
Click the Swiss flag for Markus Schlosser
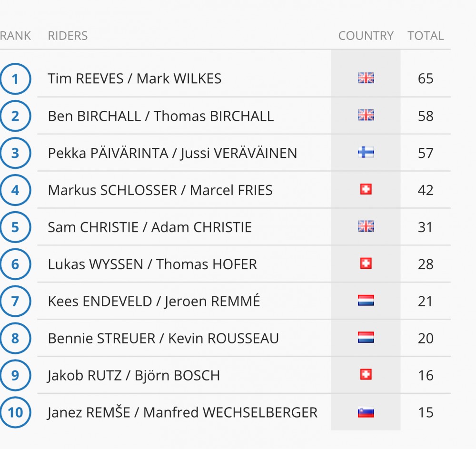(x=366, y=190)
